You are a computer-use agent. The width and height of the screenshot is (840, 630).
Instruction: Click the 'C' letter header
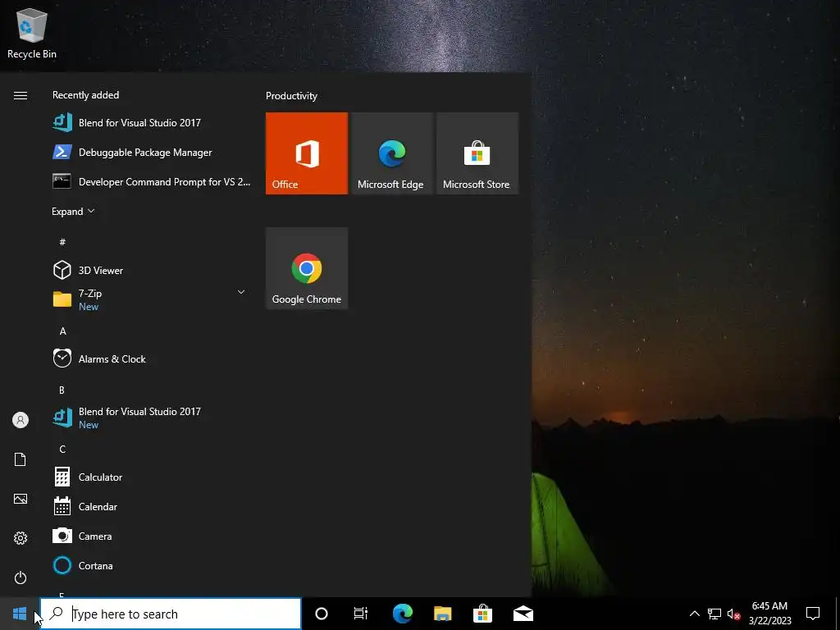click(62, 449)
